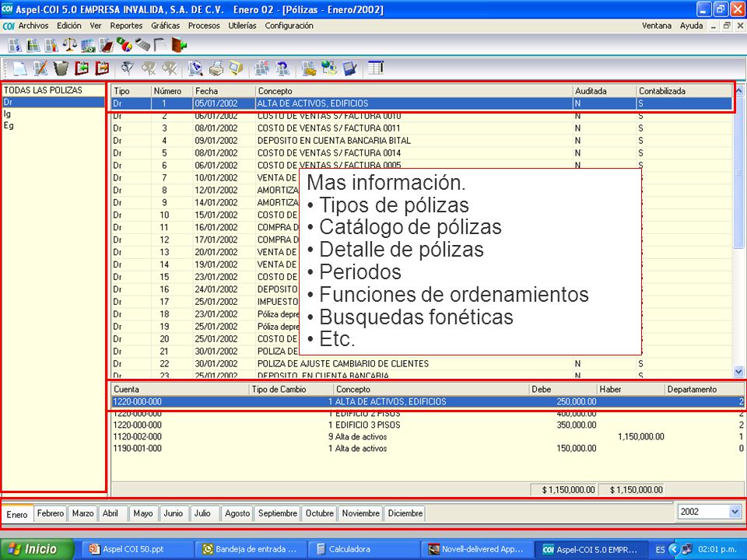Open the Ayuda menu
Viewport: 747px width, 560px height.
pyautogui.click(x=691, y=26)
